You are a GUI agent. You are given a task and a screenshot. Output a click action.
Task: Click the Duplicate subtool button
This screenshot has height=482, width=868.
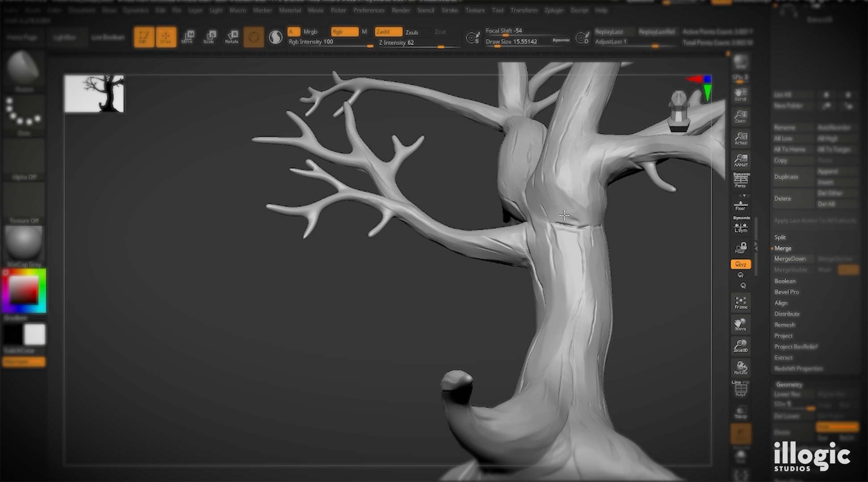coord(786,177)
